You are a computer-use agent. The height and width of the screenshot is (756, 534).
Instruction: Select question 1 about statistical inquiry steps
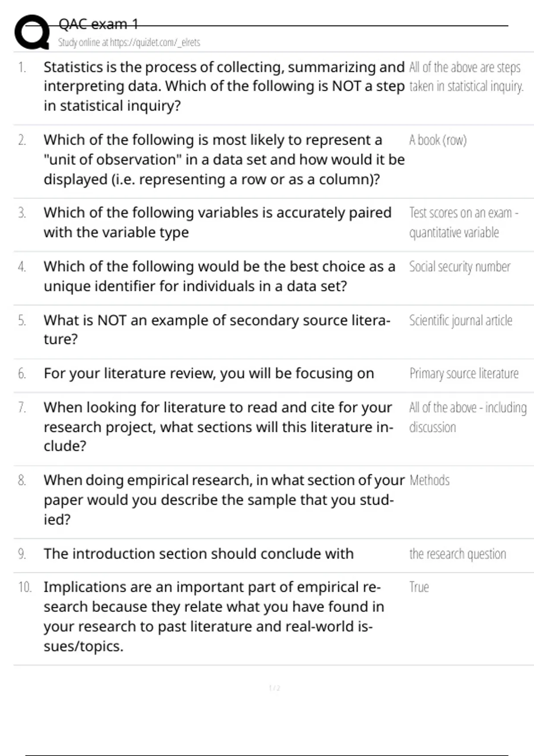pos(223,86)
